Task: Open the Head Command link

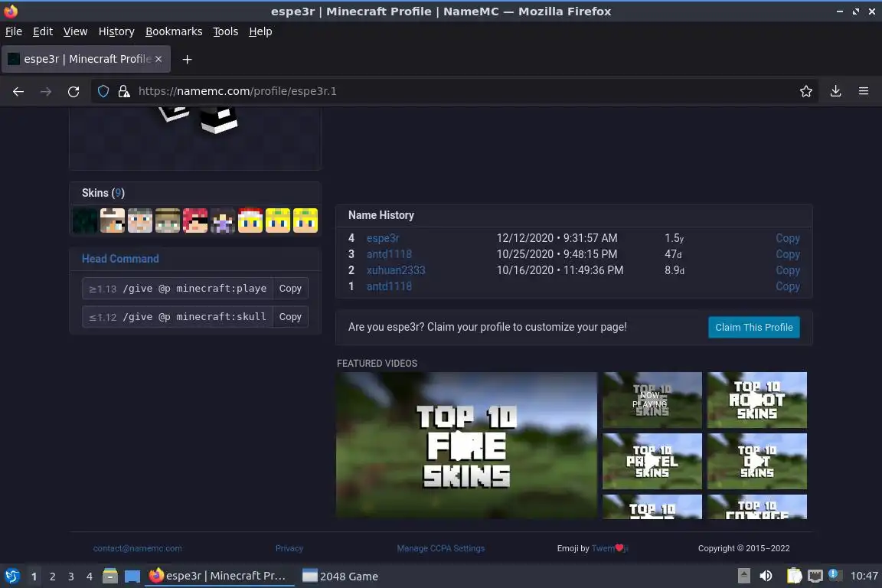Action: (x=120, y=259)
